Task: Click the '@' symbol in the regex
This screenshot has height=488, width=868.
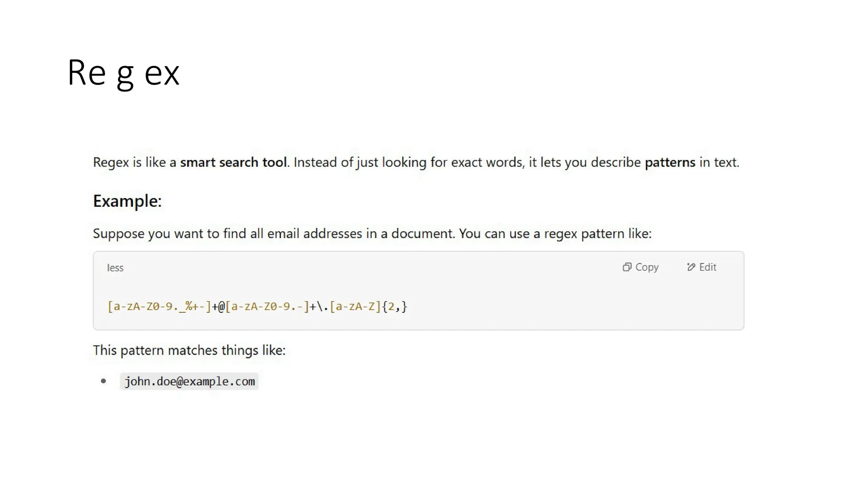Action: click(x=221, y=306)
